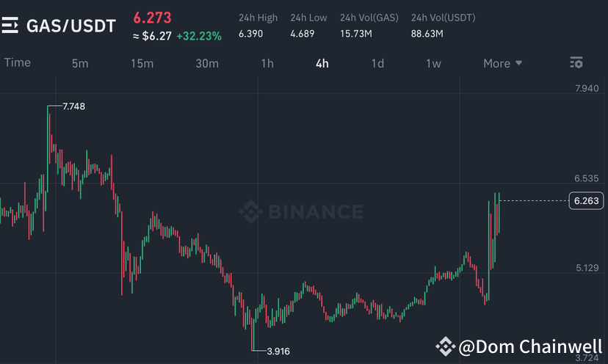Select the 4h timeframe tab
The width and height of the screenshot is (608, 364).
coord(322,63)
